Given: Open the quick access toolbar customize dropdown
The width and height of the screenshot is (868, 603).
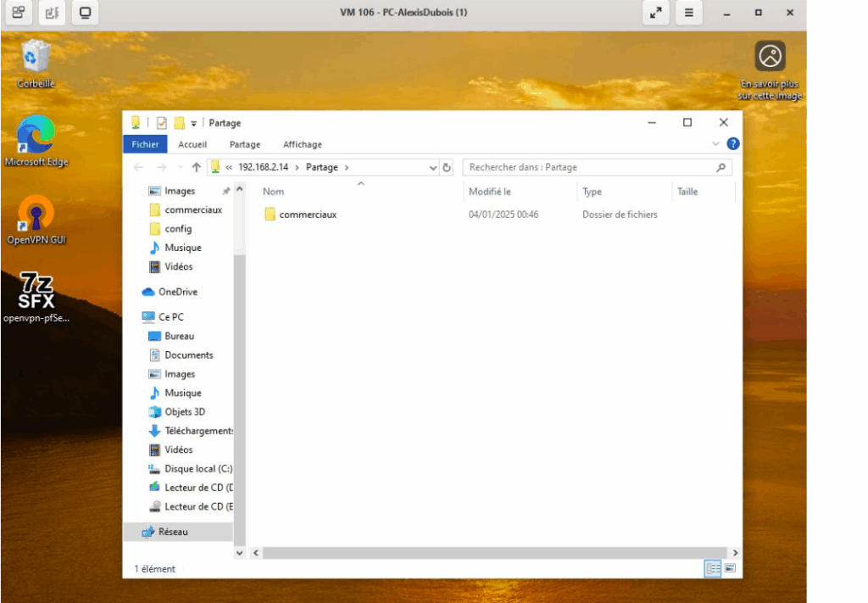Looking at the screenshot, I should 194,124.
